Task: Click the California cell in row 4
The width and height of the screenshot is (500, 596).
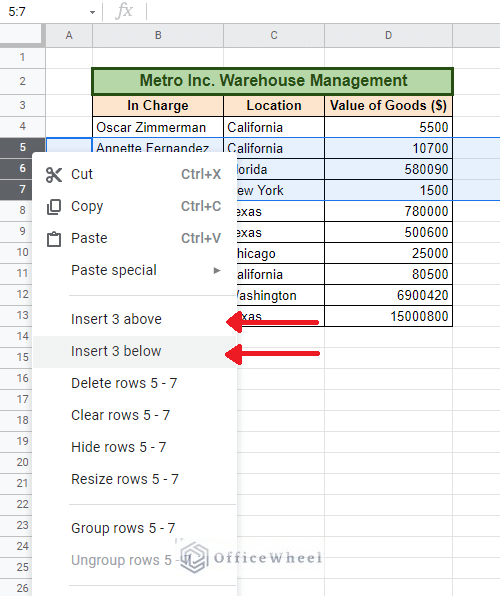Action: 274,127
